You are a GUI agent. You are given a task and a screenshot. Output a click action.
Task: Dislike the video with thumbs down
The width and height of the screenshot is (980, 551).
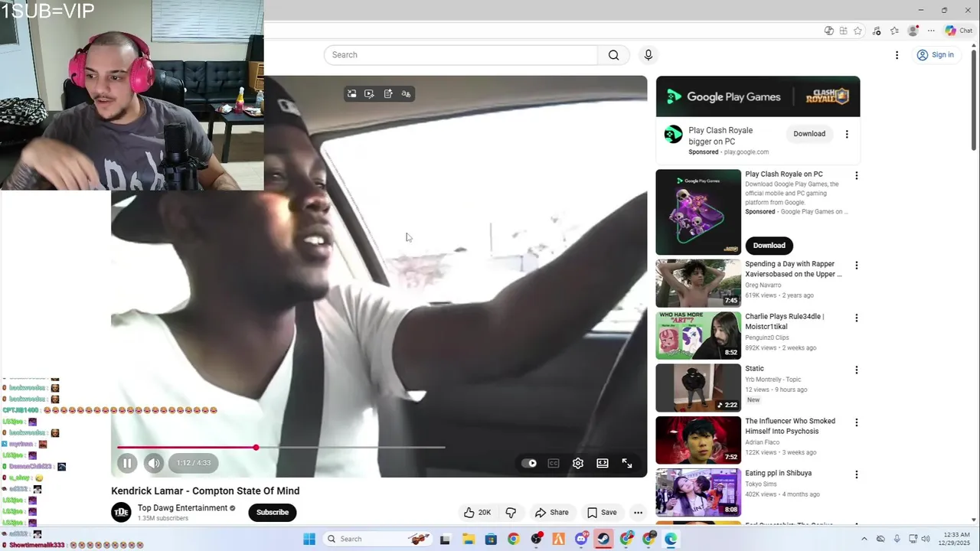click(x=511, y=513)
